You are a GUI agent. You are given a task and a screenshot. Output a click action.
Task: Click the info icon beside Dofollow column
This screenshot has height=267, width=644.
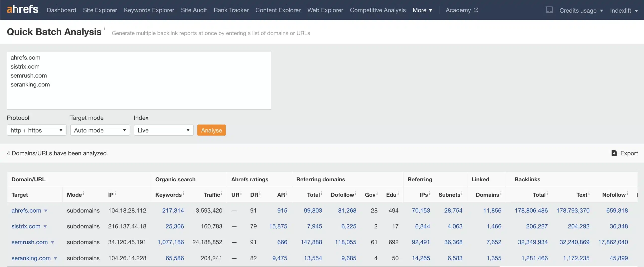pos(356,193)
